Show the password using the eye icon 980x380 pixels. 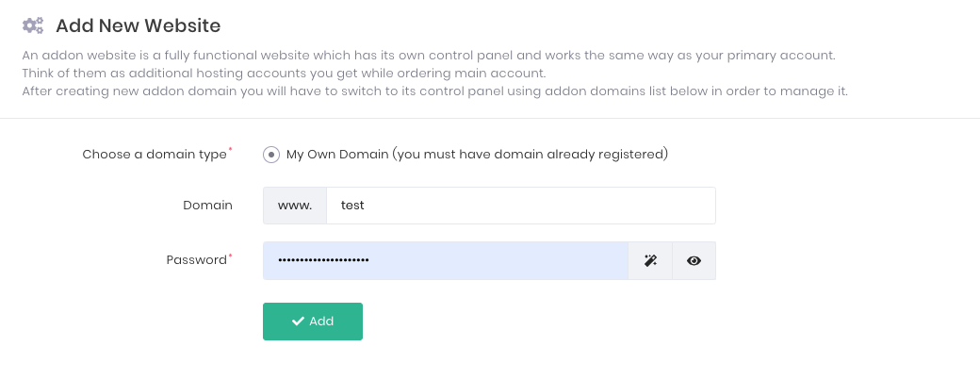(x=694, y=261)
